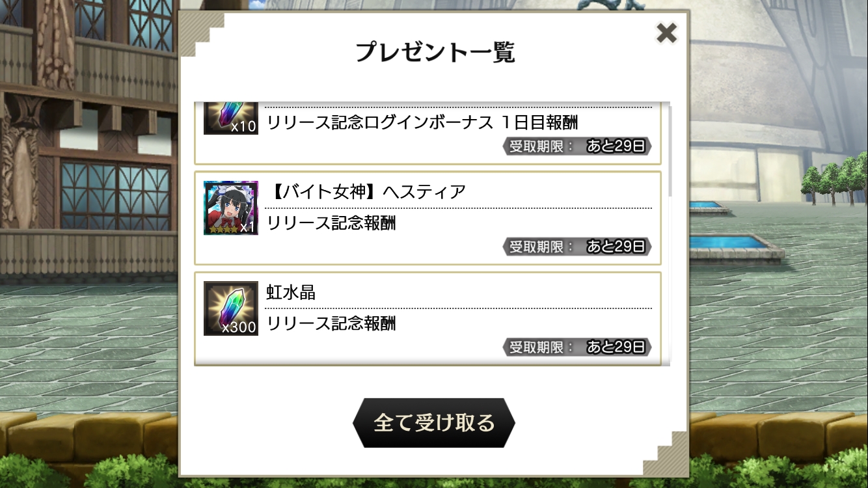Tap the rainbow crystal x300 icon
The width and height of the screenshot is (868, 488).
coord(231,308)
